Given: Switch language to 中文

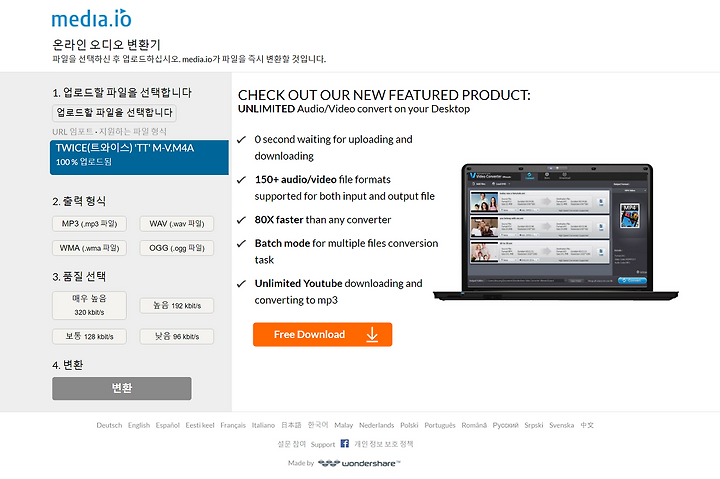Looking at the screenshot, I should (587, 425).
